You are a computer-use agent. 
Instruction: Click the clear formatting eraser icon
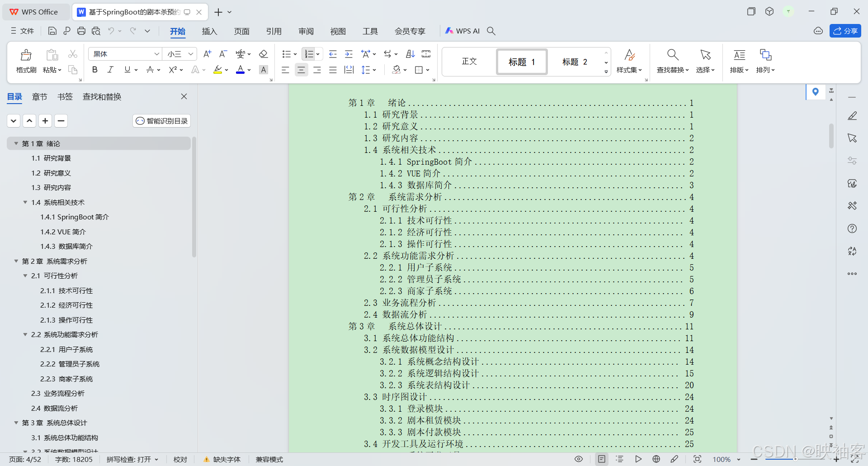[264, 54]
